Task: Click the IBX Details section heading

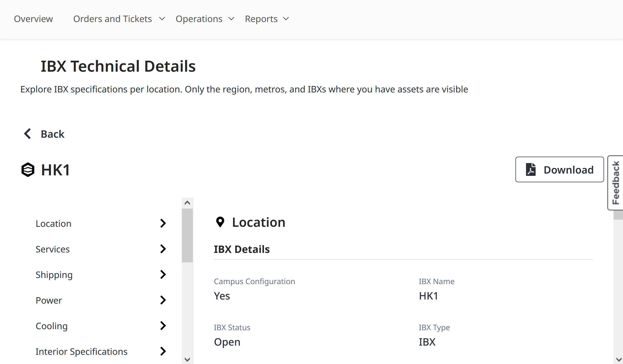Action: (x=242, y=249)
